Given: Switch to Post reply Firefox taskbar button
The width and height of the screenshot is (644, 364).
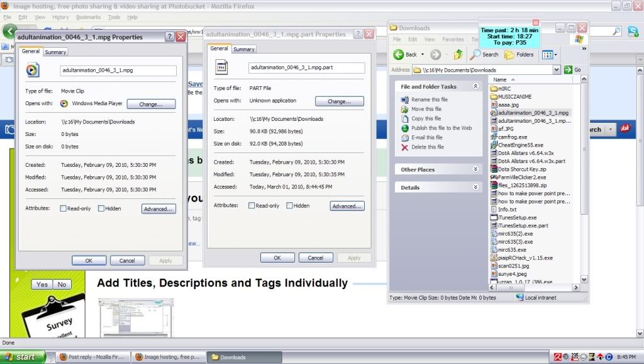Looking at the screenshot, I should (93, 357).
